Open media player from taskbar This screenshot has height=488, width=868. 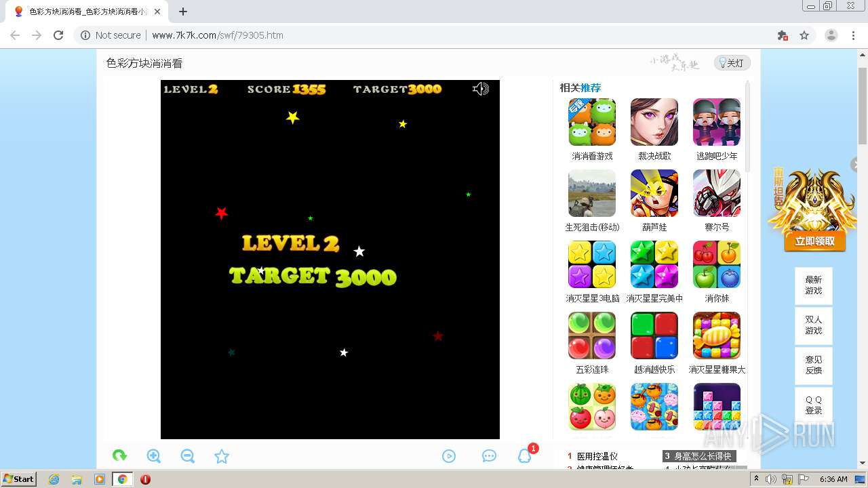click(100, 479)
